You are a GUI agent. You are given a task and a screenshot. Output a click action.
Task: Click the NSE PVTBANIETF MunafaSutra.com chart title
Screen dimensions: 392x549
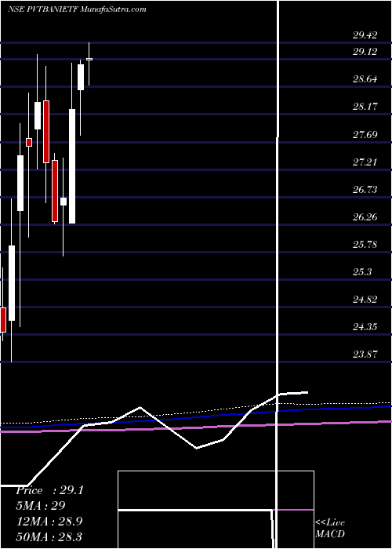point(77,9)
